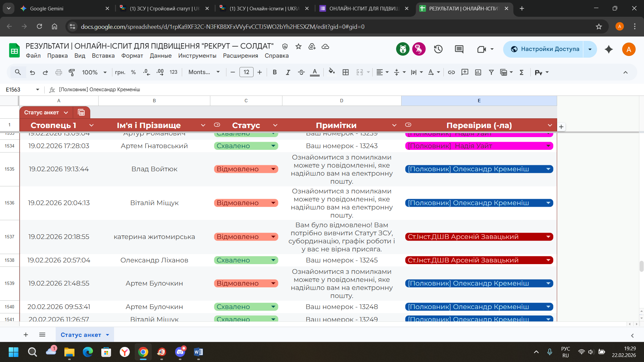Click the borders icon in toolbar

tap(345, 72)
